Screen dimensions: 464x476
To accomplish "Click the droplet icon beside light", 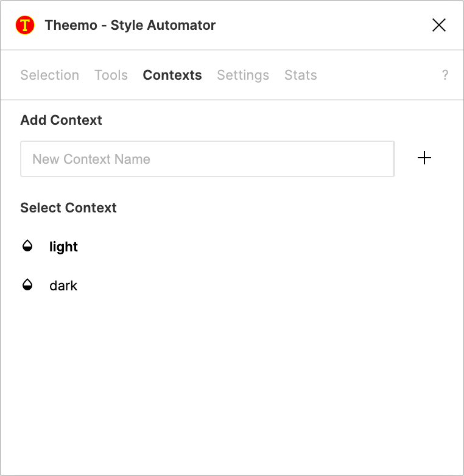I will pos(27,246).
